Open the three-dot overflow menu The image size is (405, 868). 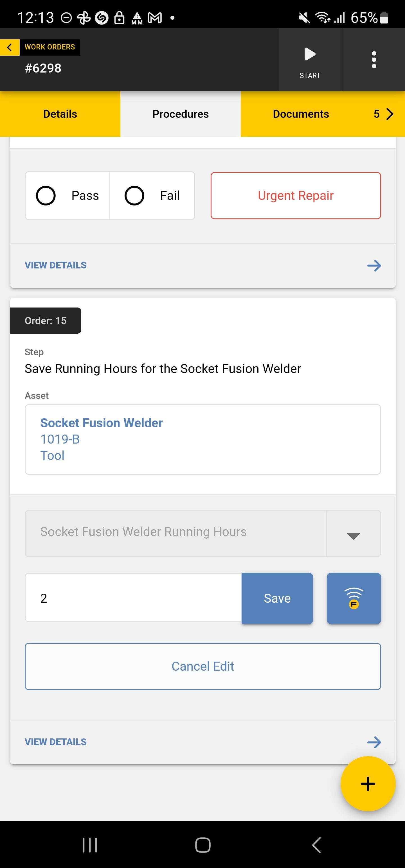point(373,60)
